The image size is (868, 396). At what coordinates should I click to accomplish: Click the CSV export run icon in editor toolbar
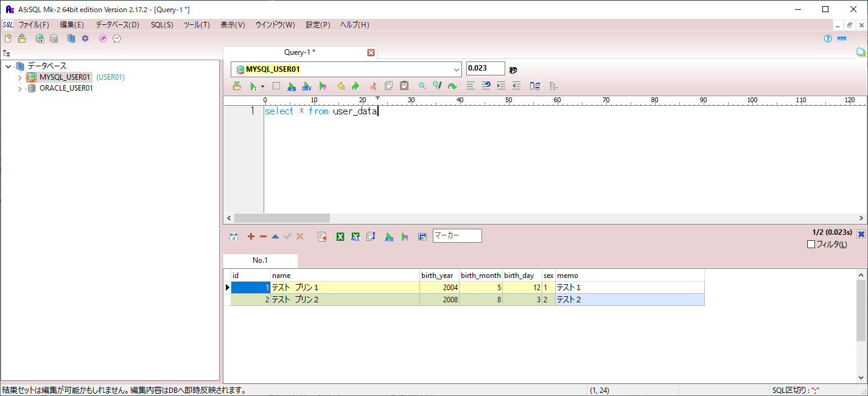click(x=307, y=86)
